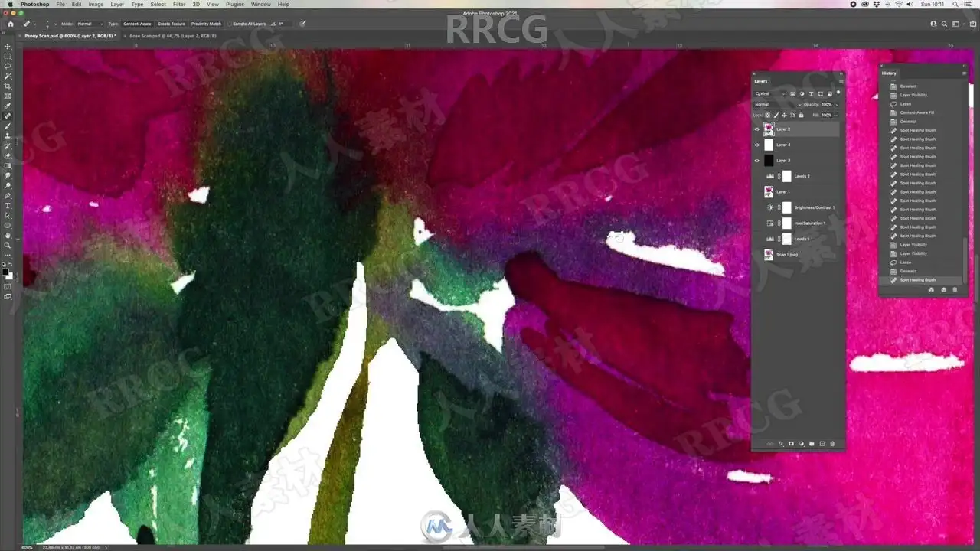Image resolution: width=980 pixels, height=551 pixels.
Task: Create new snapshot in History panel
Action: click(943, 289)
